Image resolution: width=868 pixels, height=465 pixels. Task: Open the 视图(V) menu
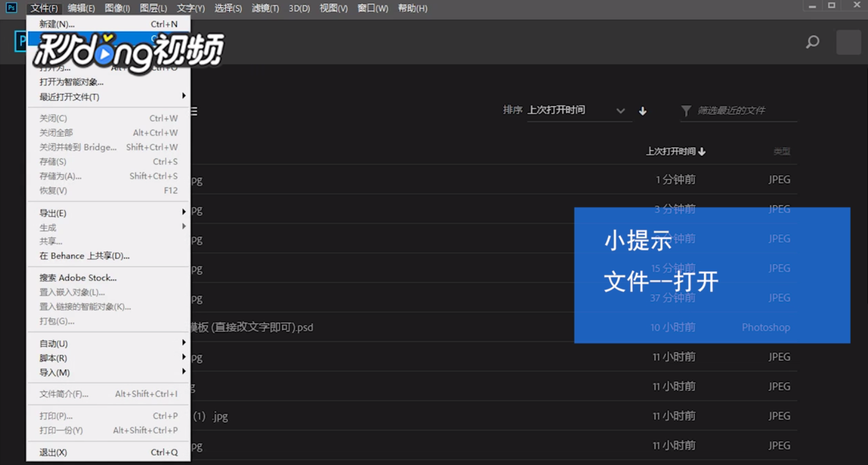pos(333,8)
